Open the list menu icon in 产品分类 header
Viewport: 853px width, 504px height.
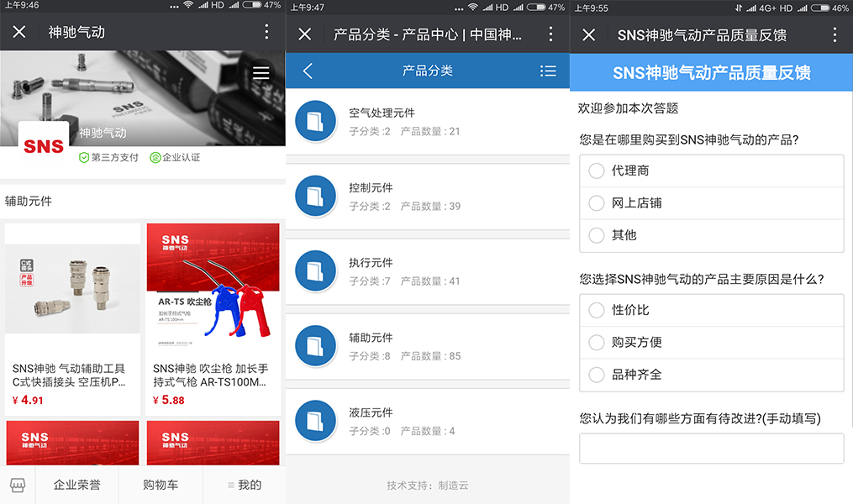548,71
